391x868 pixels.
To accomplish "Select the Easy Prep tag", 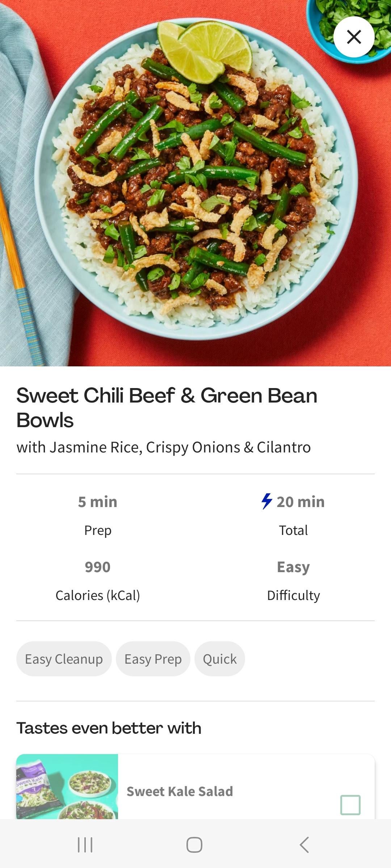I will pyautogui.click(x=153, y=659).
